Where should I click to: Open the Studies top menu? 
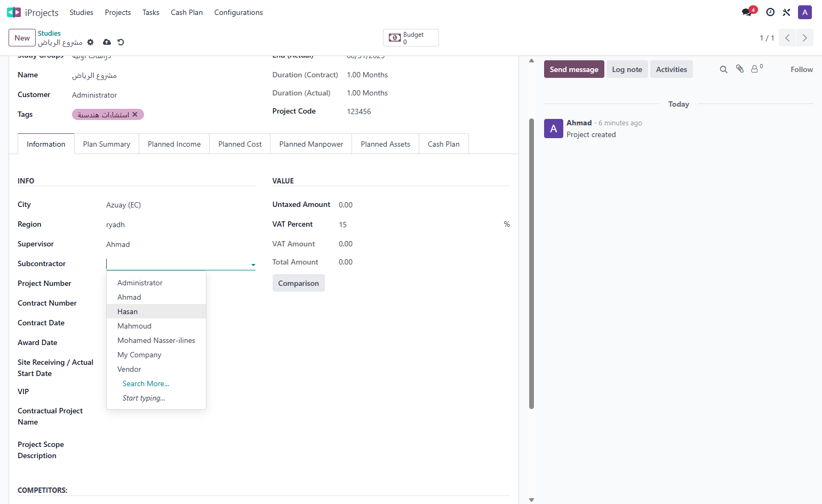click(81, 12)
